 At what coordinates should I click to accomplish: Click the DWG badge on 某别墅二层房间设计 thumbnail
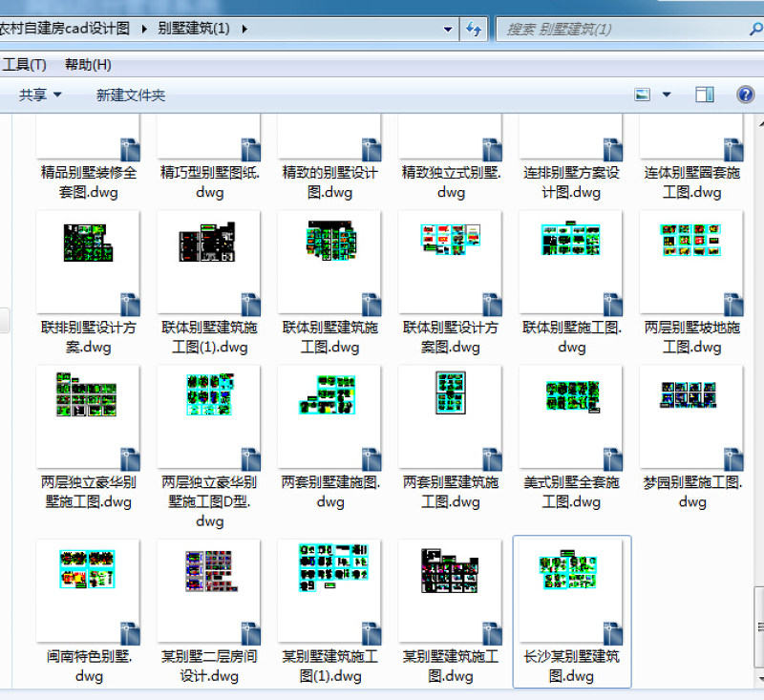(251, 633)
